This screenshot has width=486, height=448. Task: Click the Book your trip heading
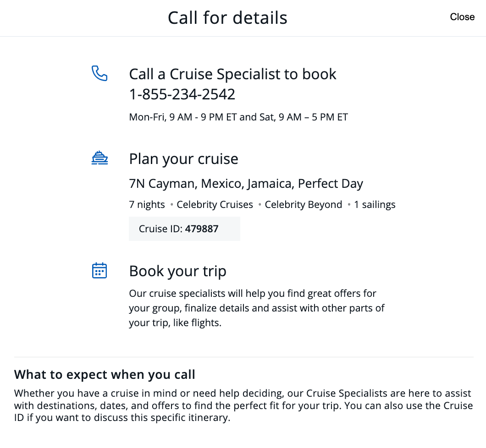coord(177,271)
